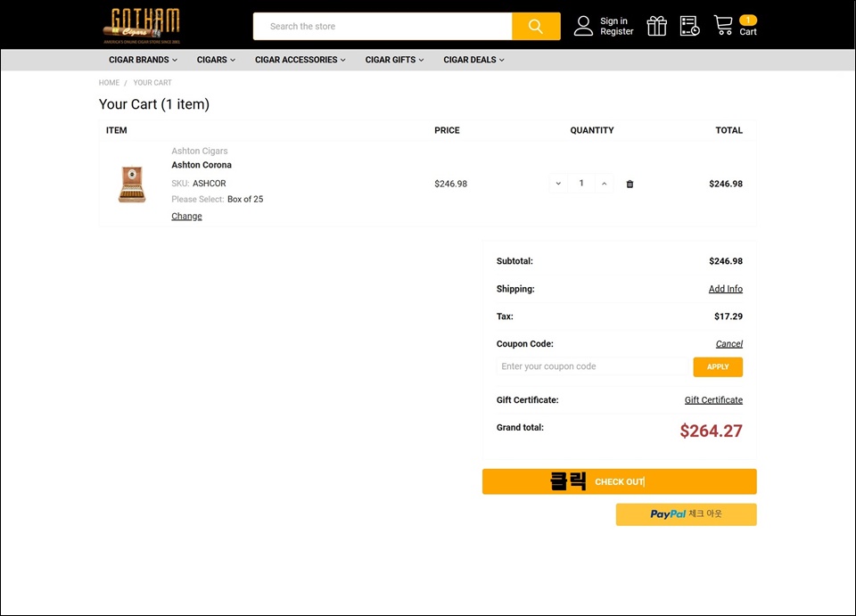Pay with the PayPal checkout button
The width and height of the screenshot is (856, 616).
[687, 514]
